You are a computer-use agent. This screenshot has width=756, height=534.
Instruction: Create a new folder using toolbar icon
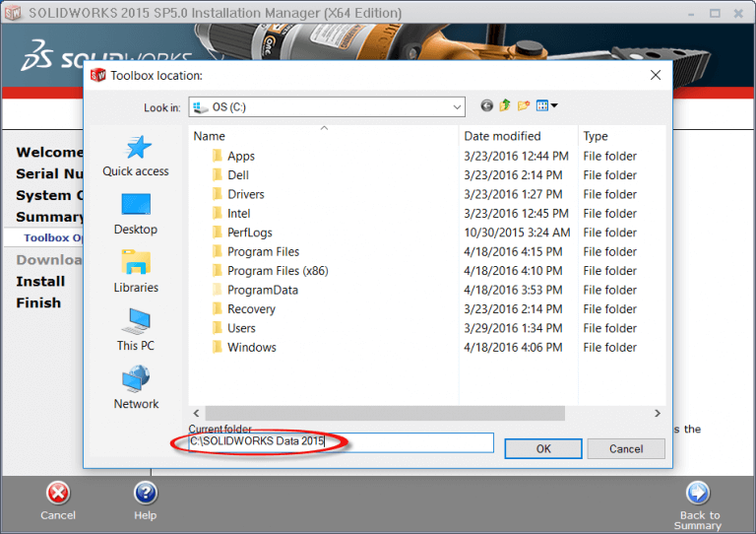524,106
